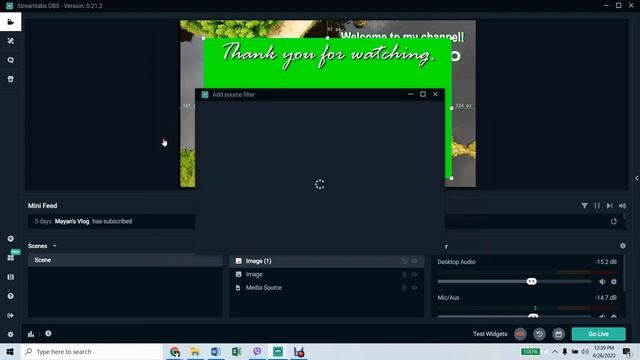Open the Layout Editor columns icon
Screen dimensions: 640x360
(11, 277)
